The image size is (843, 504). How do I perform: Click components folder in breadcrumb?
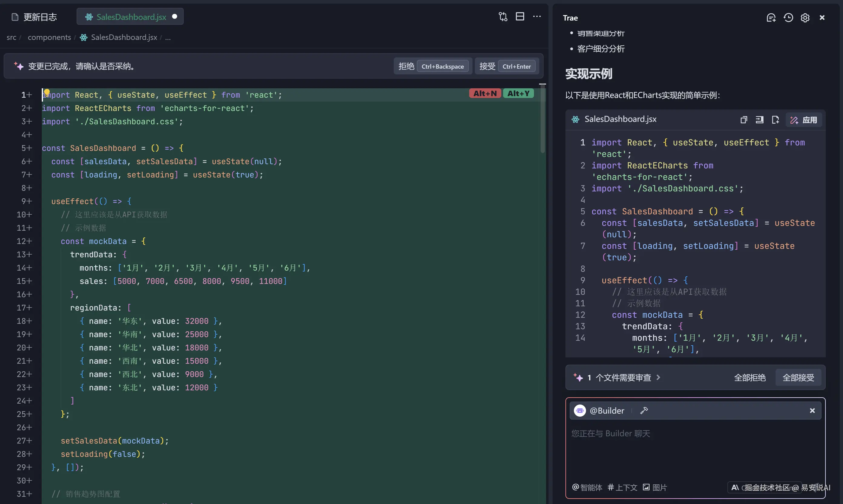[49, 37]
